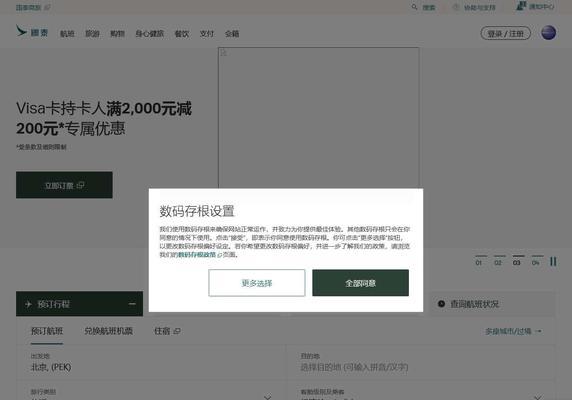This screenshot has height=400, width=572.
Task: Open the 航班 flights menu
Action: 67,34
